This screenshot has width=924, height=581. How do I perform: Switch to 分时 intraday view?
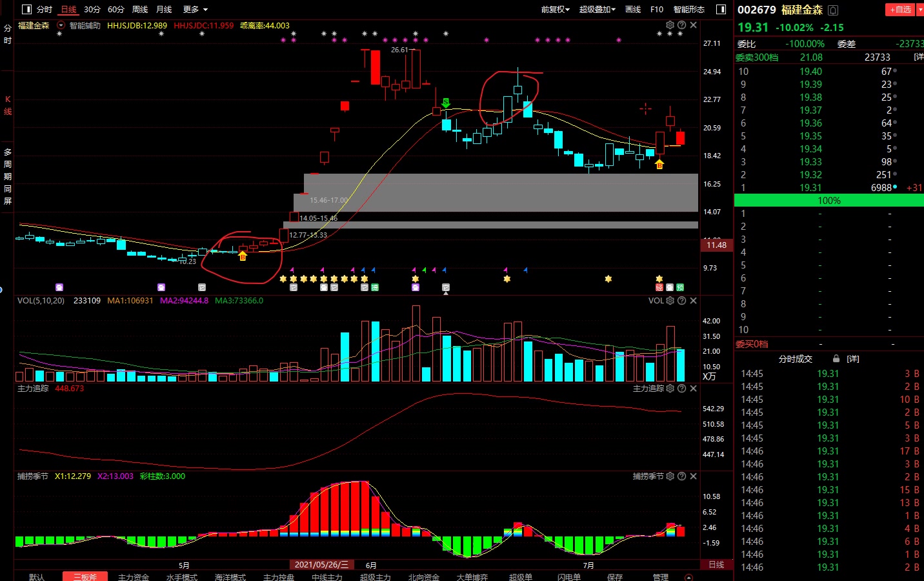click(x=45, y=10)
